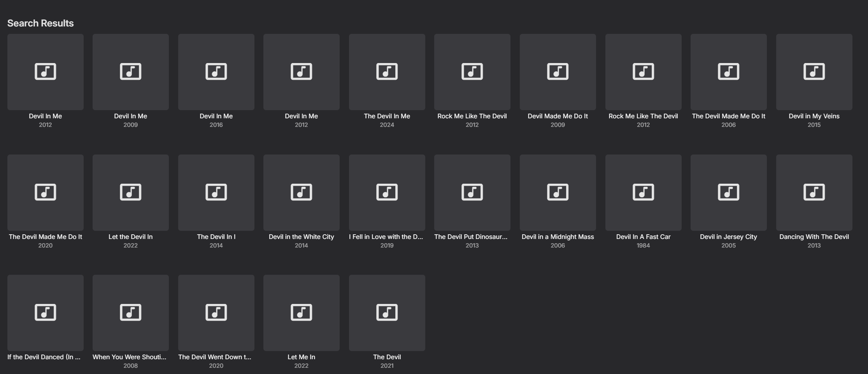
Task: Click Devil in My Veins album art
Action: pos(814,72)
